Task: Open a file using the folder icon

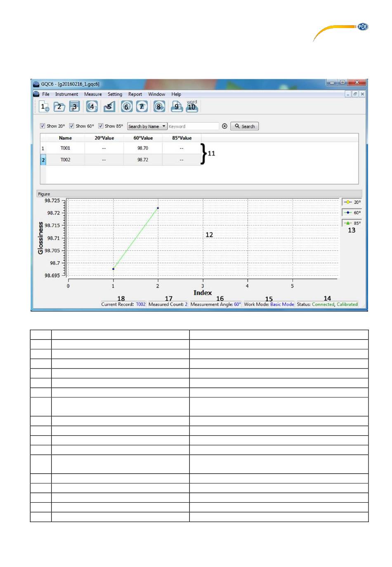Action: coord(59,107)
